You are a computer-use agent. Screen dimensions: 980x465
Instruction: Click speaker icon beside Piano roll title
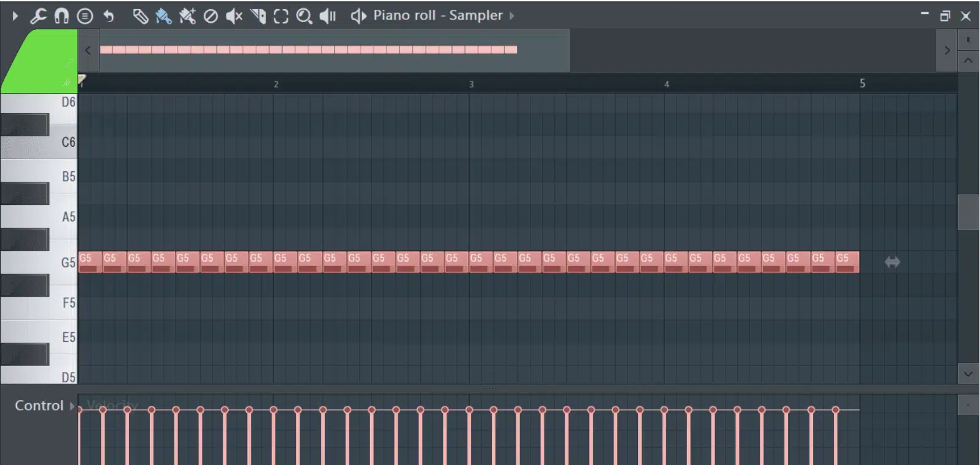point(358,16)
